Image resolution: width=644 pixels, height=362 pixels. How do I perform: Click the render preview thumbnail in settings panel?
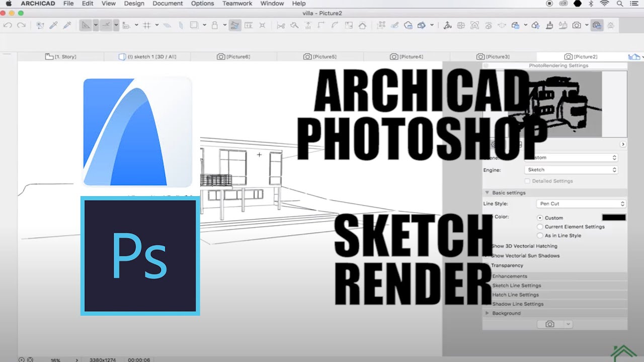[x=555, y=104]
